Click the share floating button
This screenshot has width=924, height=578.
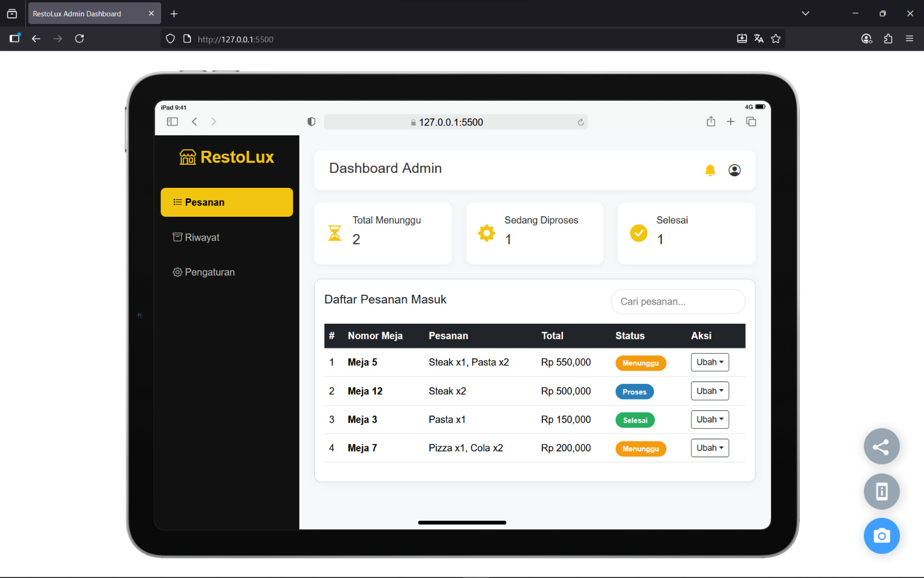(x=881, y=447)
